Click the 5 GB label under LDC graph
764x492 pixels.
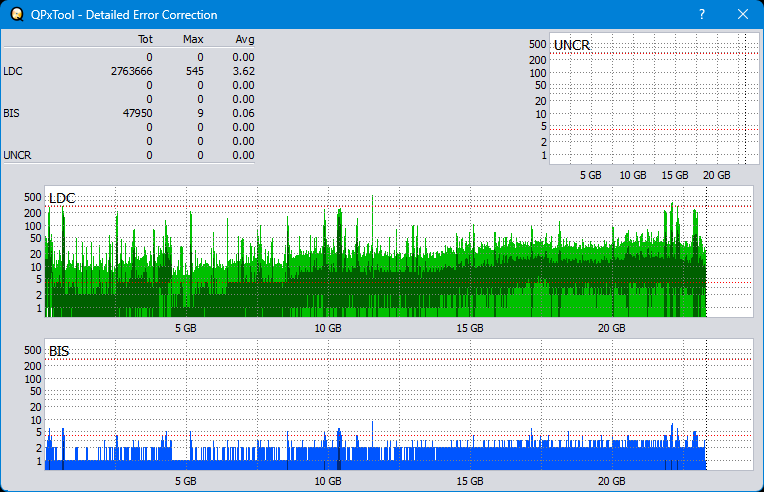186,328
